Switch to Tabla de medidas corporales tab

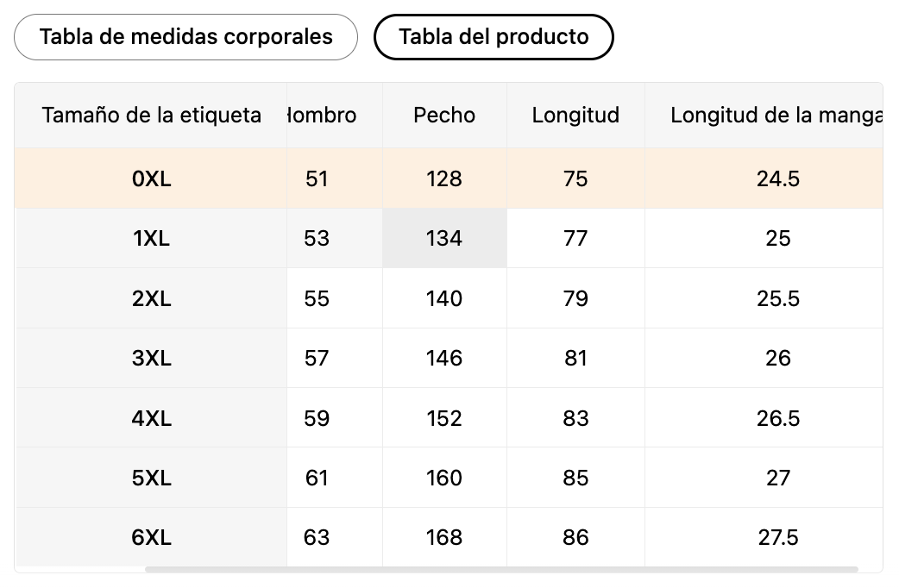point(185,37)
